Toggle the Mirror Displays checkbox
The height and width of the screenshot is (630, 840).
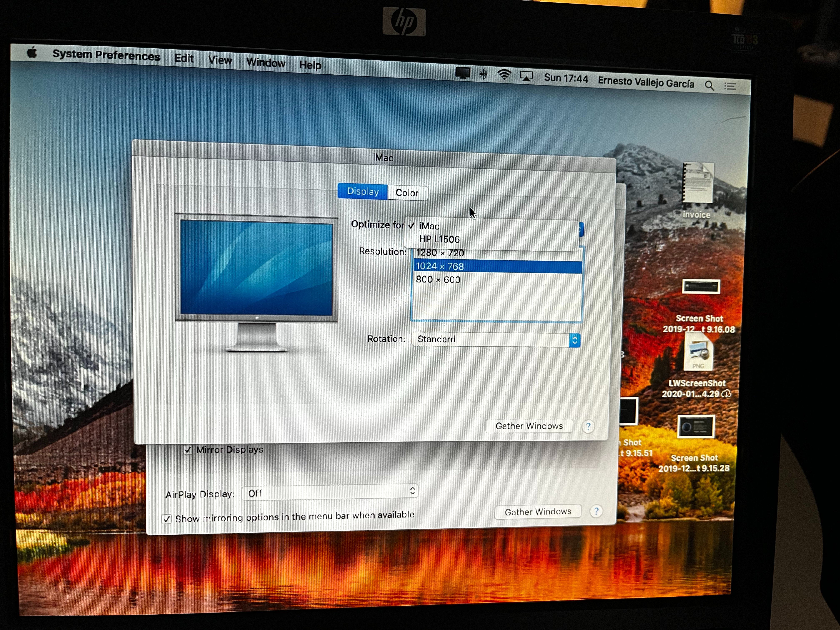187,450
